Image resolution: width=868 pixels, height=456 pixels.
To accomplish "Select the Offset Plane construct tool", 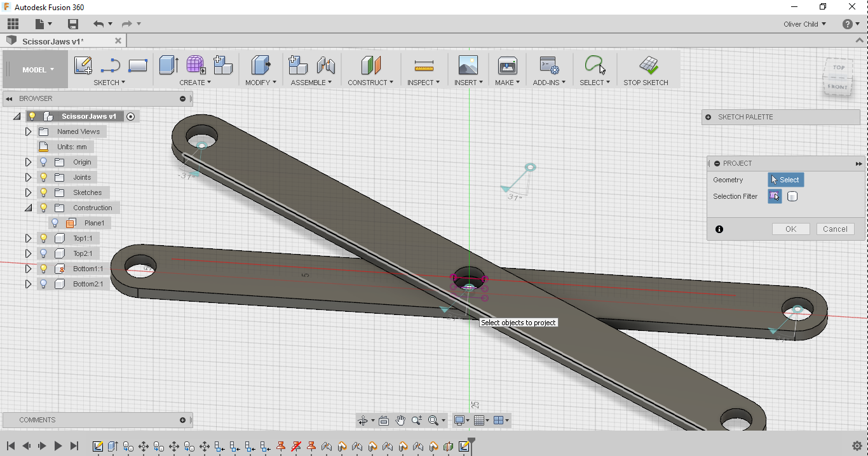I will pos(370,65).
